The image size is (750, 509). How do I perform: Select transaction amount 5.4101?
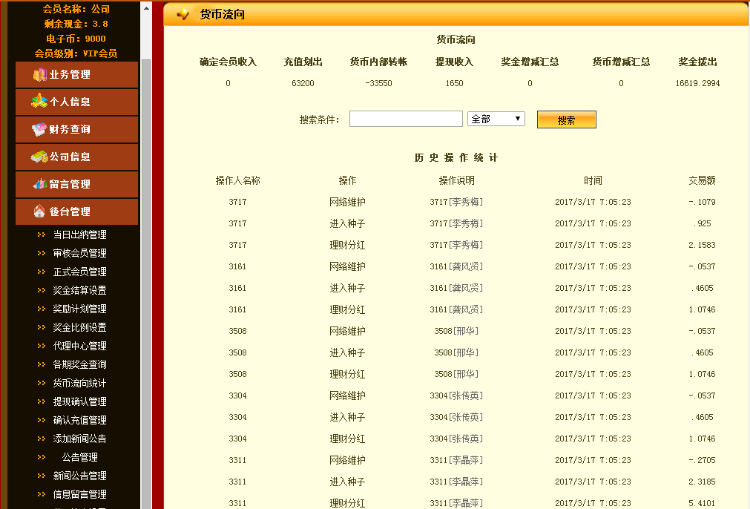pos(702,503)
